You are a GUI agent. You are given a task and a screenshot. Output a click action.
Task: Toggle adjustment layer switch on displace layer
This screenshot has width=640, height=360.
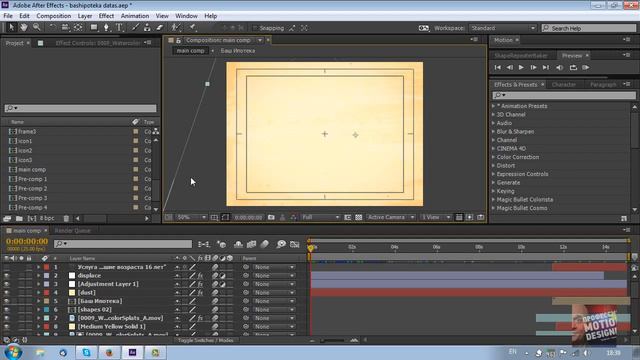click(222, 276)
